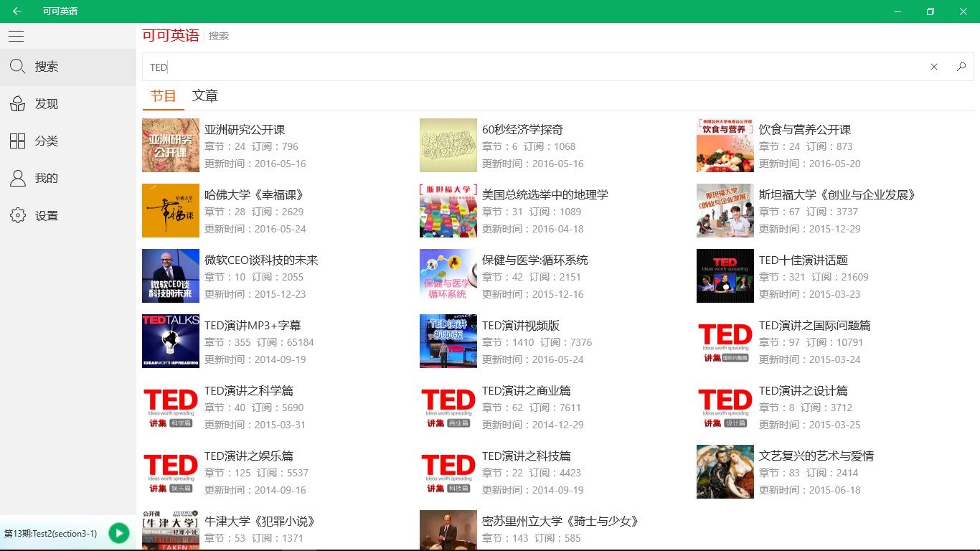Select the TED十佳演讲话题 title

[804, 260]
